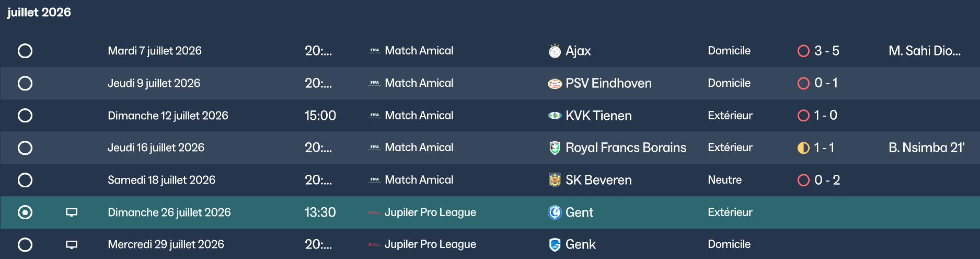This screenshot has width=980, height=259.
Task: Click the PSV Eindhoven club crest
Action: coord(555,83)
